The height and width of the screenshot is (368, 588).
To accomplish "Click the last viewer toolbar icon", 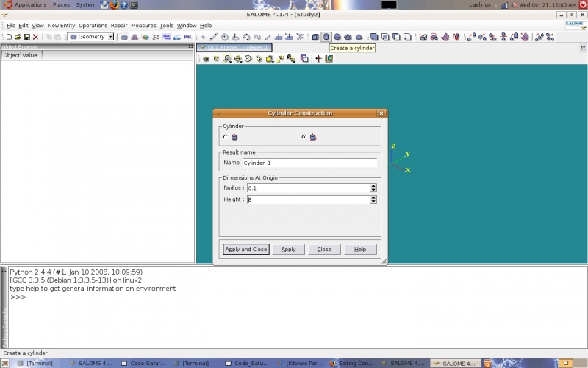I will tap(329, 59).
